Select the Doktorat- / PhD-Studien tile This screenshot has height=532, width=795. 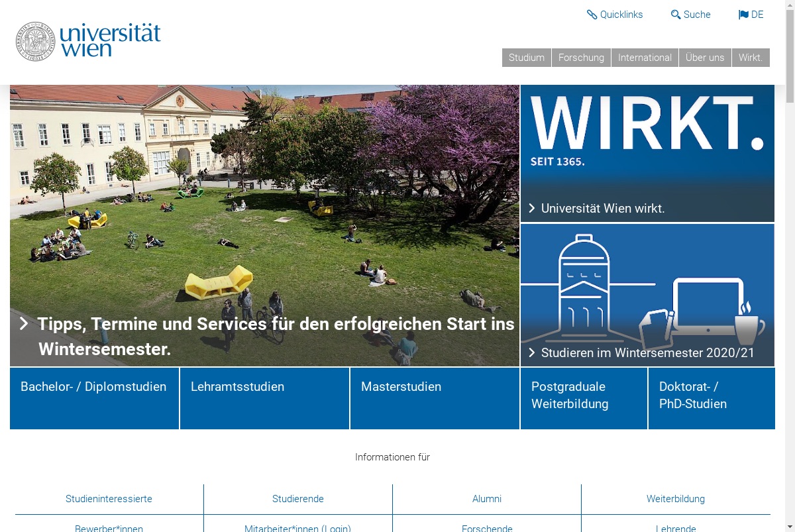click(712, 398)
